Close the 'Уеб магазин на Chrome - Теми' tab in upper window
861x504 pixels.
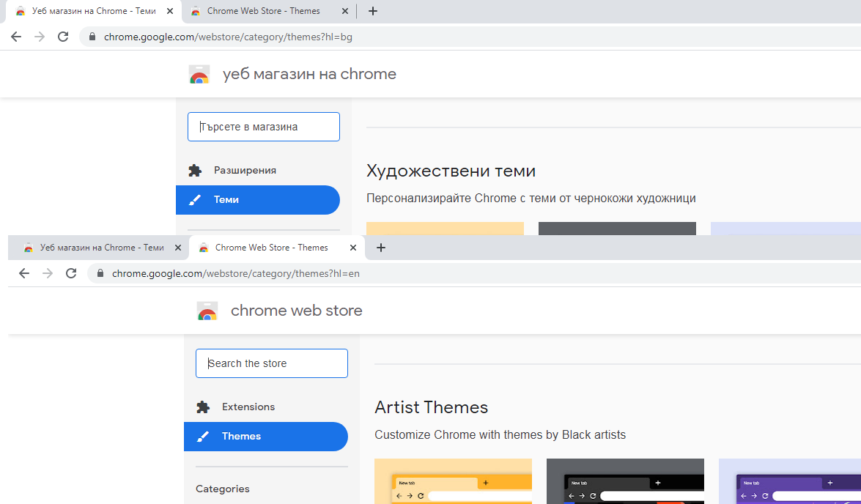click(x=170, y=11)
